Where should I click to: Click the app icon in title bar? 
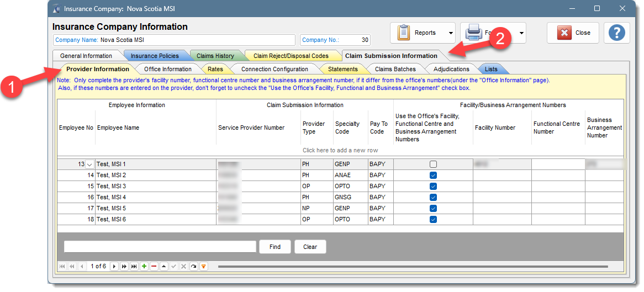tap(56, 9)
